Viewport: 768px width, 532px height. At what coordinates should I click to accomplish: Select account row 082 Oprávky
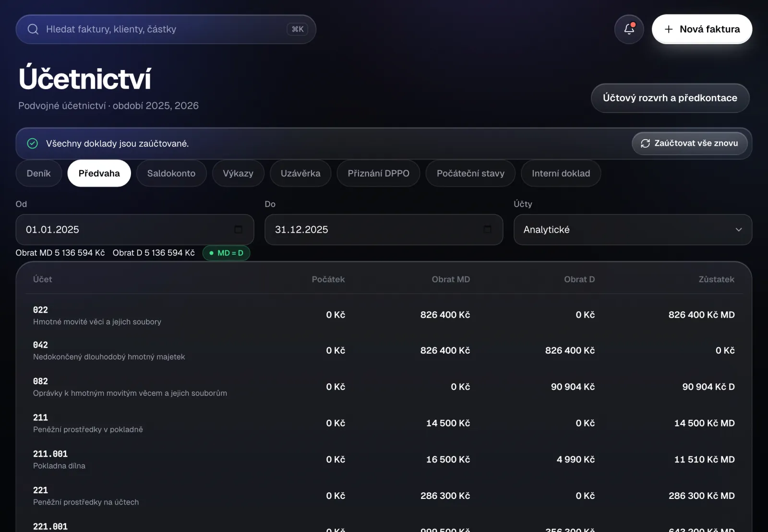384,387
